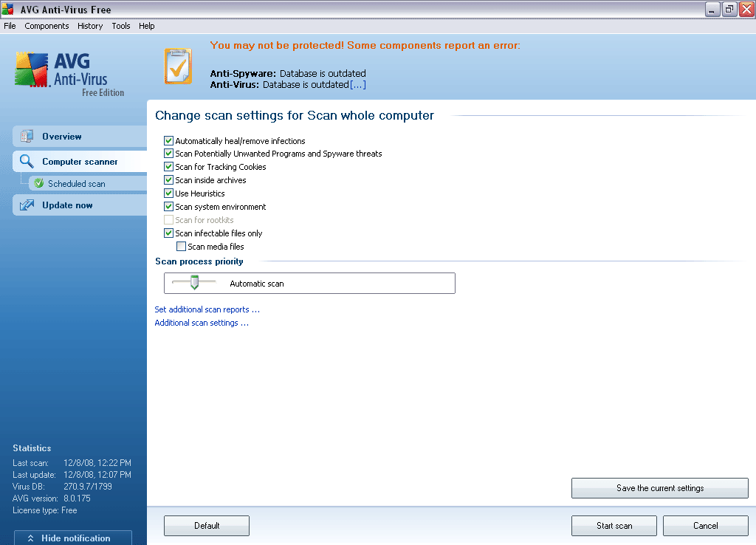Viewport: 756px width, 545px height.
Task: Click Save the current settings button
Action: (659, 488)
